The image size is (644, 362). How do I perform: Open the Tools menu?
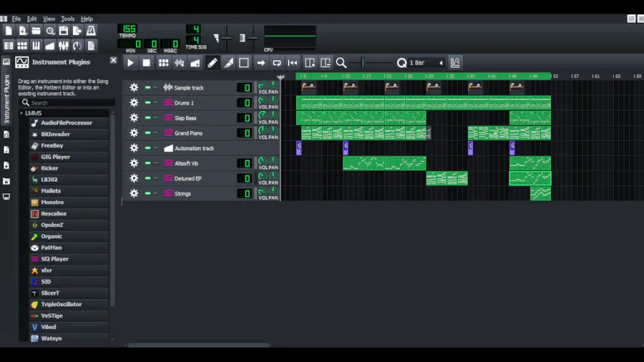(68, 19)
